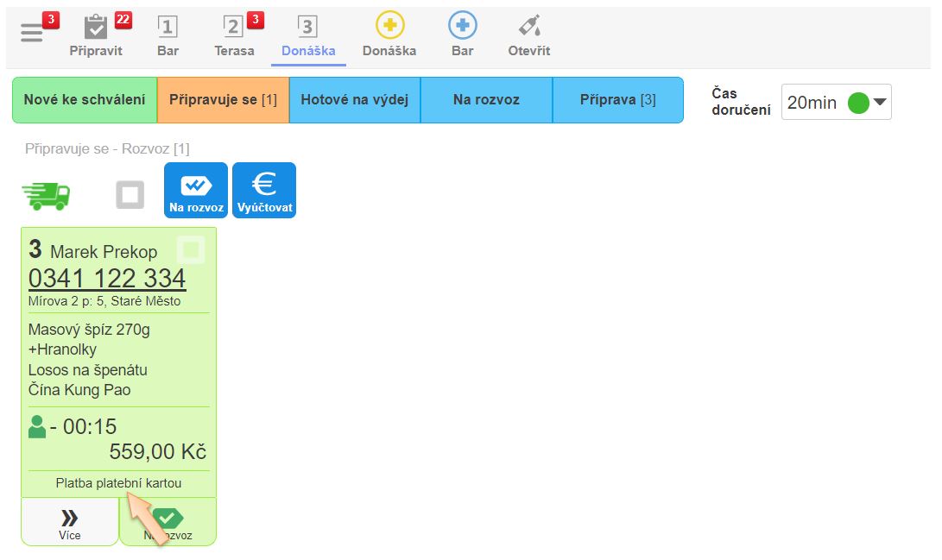Click the green delivery time status dot
942x560 pixels.
tap(857, 103)
